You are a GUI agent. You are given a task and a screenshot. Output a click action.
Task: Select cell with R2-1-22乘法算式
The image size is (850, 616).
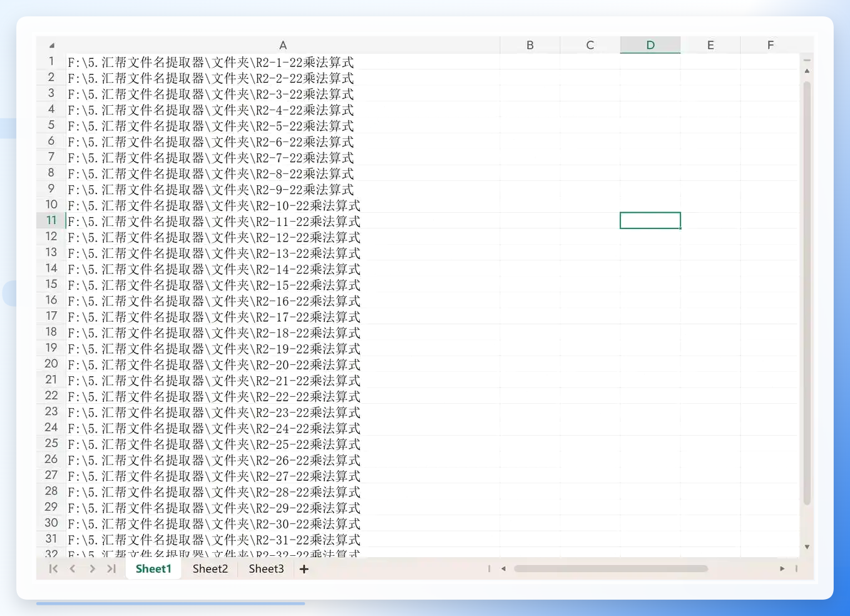(283, 62)
